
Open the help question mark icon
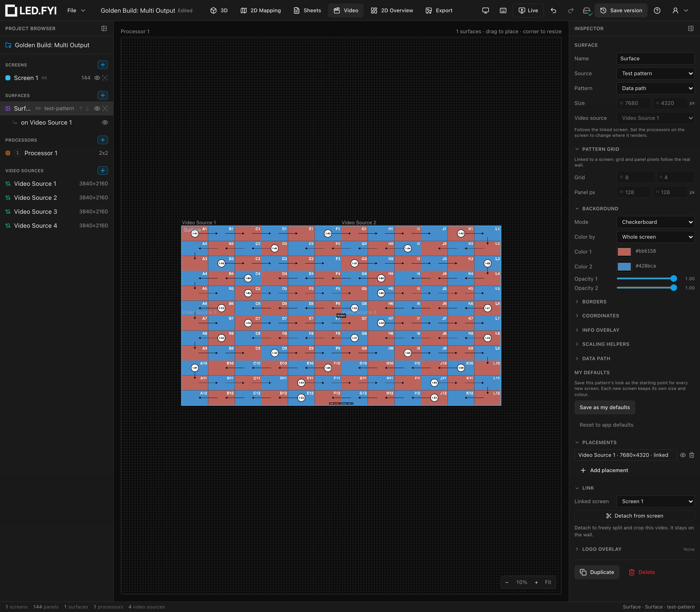(657, 10)
